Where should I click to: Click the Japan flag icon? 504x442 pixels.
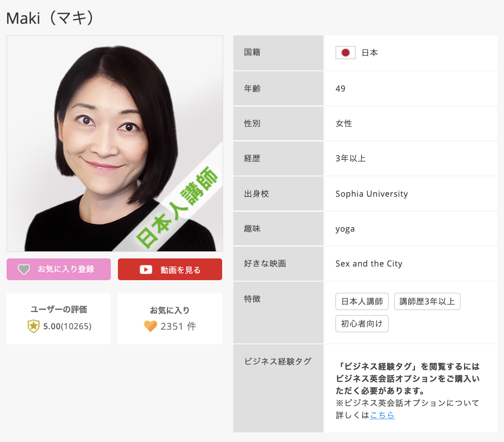346,53
